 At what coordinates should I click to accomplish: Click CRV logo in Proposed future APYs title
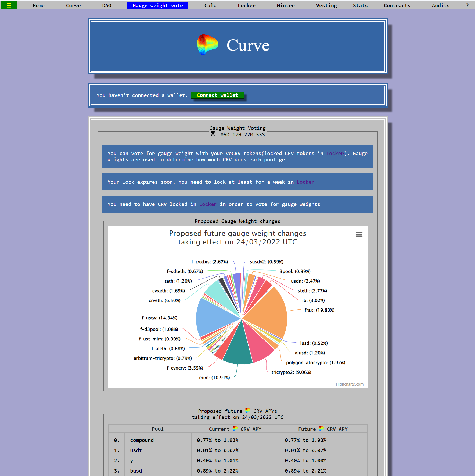[248, 410]
